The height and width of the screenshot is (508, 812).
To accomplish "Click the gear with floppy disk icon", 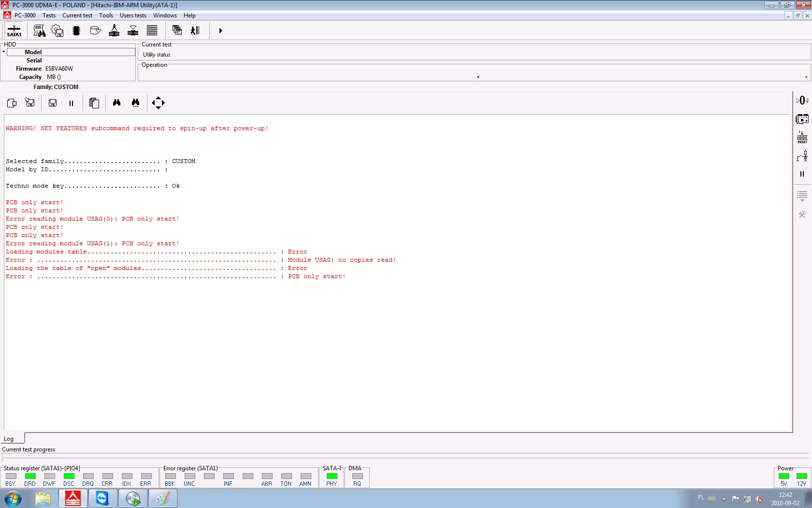I will (x=58, y=30).
